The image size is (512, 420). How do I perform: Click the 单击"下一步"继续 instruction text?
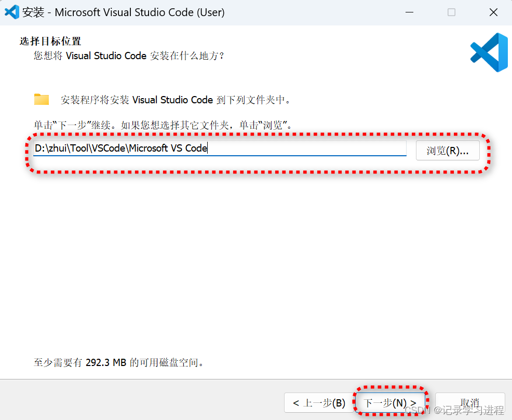tap(163, 125)
